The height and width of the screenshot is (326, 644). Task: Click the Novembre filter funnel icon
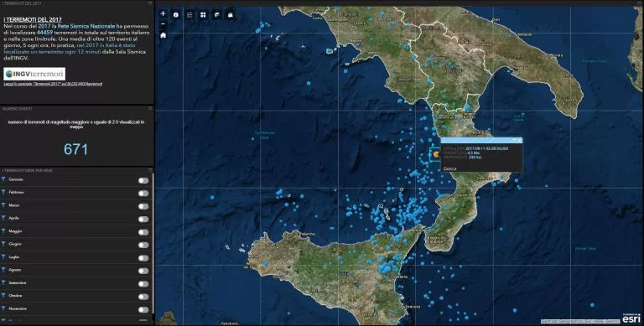click(3, 308)
